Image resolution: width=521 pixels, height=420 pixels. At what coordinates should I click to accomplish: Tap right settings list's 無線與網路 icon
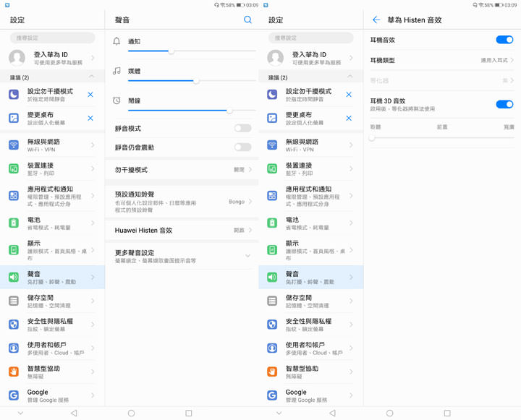[272, 145]
